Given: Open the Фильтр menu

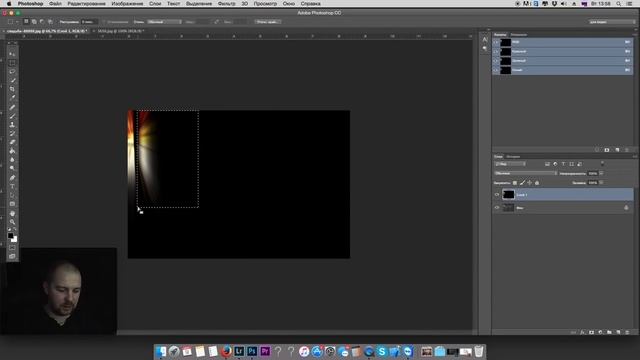Looking at the screenshot, I should [x=227, y=4].
